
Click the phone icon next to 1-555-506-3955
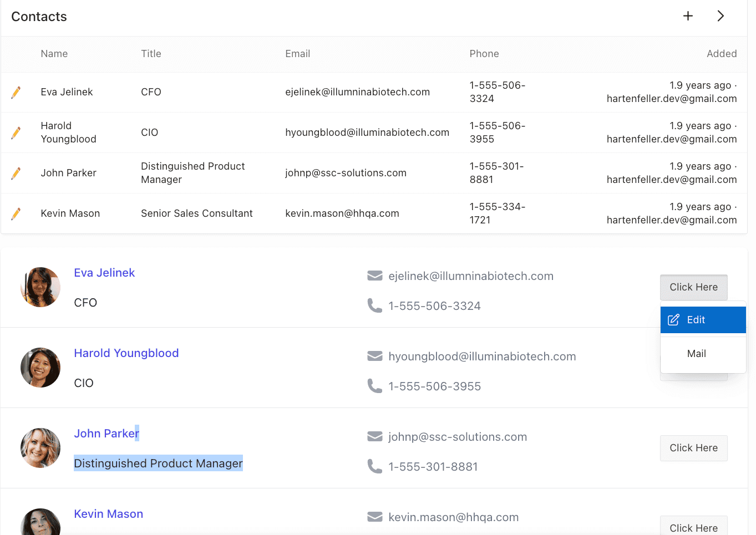(x=375, y=386)
